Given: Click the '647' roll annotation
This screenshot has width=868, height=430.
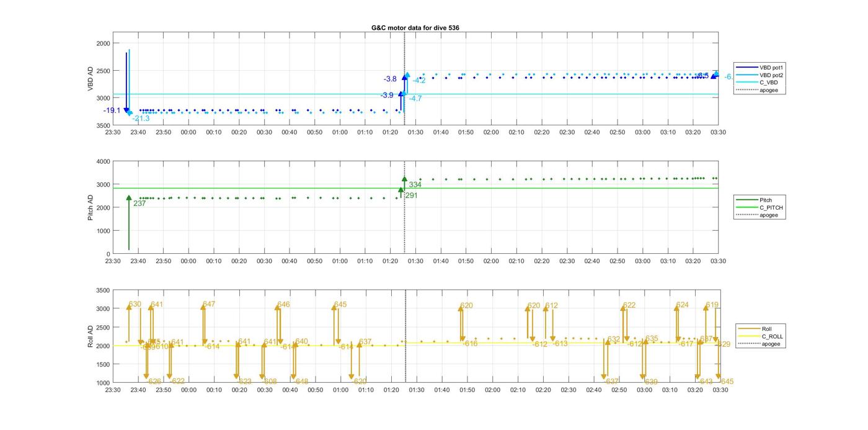Looking at the screenshot, I should tap(209, 304).
